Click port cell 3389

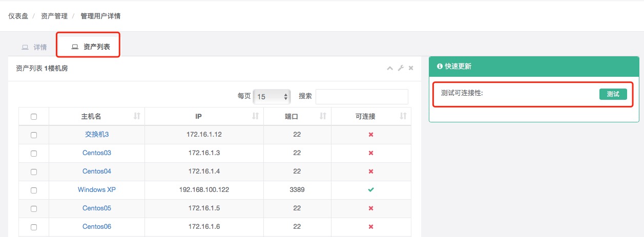pos(297,190)
